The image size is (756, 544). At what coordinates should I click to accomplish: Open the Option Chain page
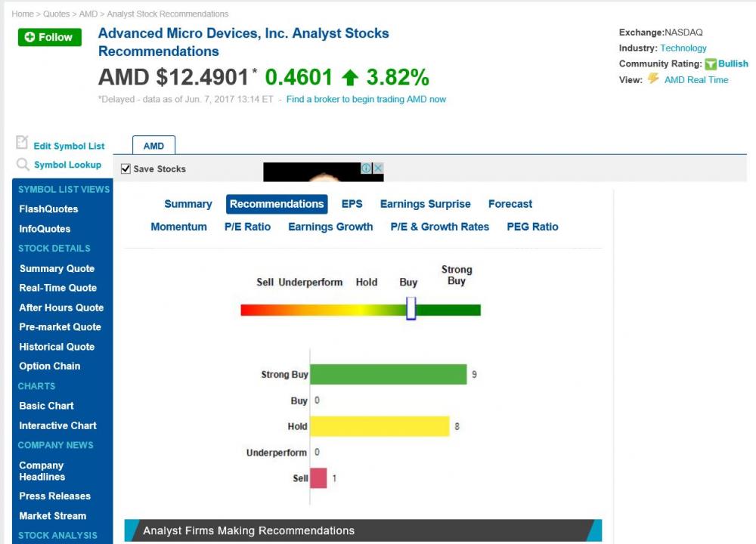point(50,366)
